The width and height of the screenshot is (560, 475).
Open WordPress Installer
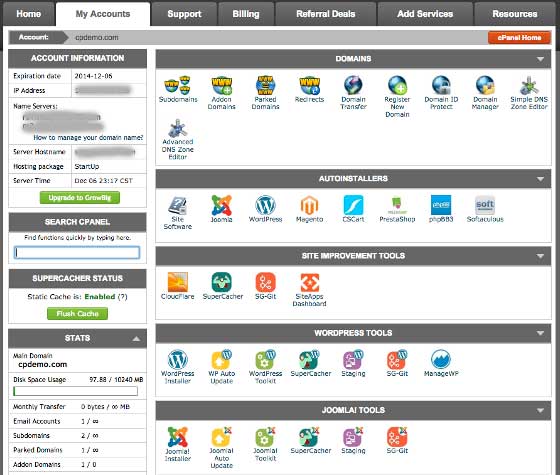click(x=178, y=367)
